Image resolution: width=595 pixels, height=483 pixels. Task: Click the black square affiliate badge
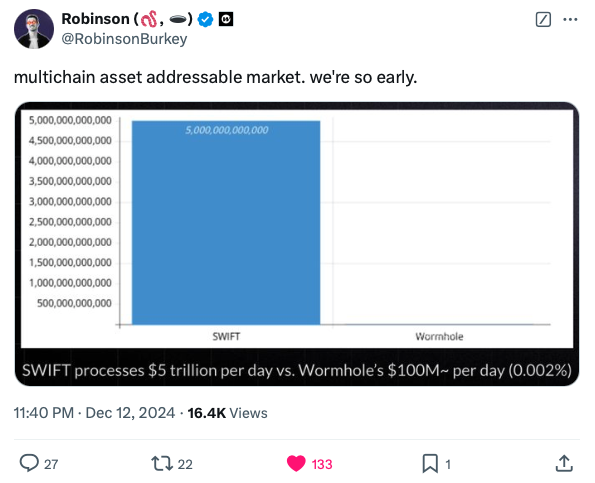(226, 19)
